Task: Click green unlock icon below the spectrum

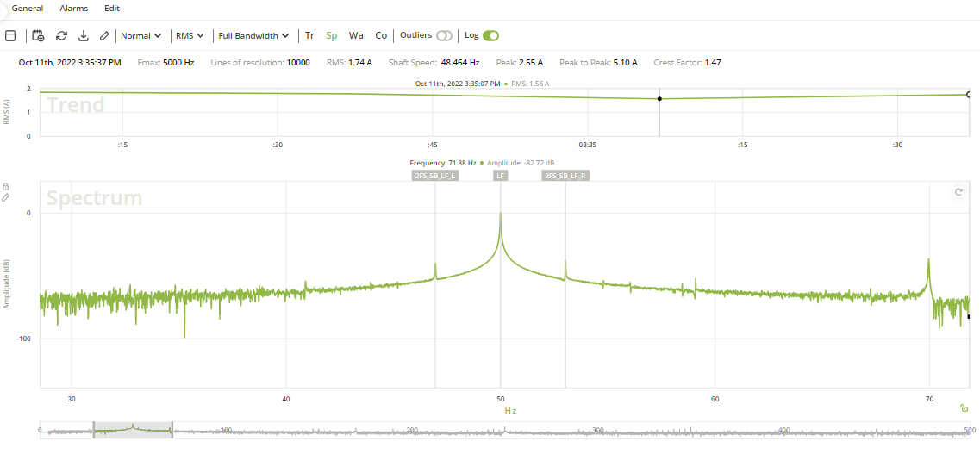Action: click(963, 408)
